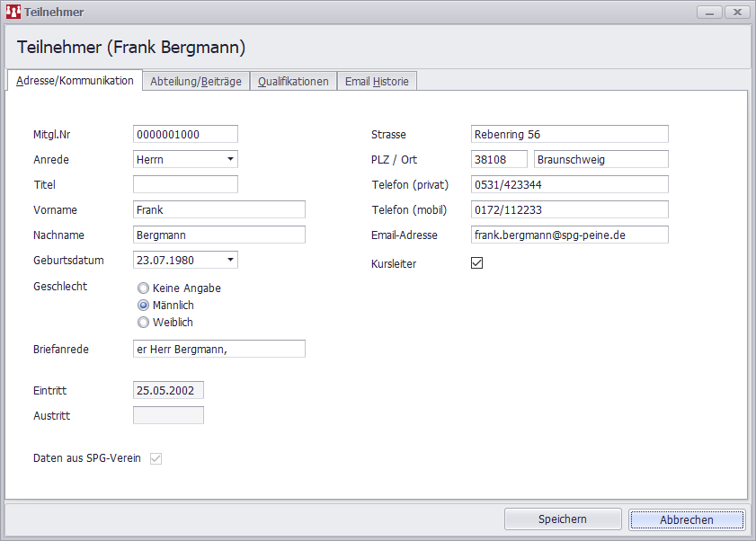
Task: Click the Kursleiter label text
Action: (x=394, y=263)
